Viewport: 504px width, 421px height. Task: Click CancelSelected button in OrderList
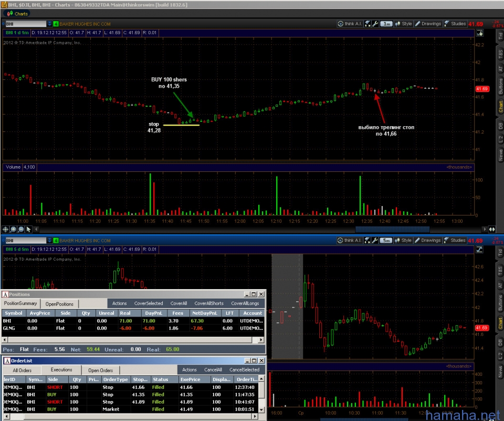pos(244,370)
